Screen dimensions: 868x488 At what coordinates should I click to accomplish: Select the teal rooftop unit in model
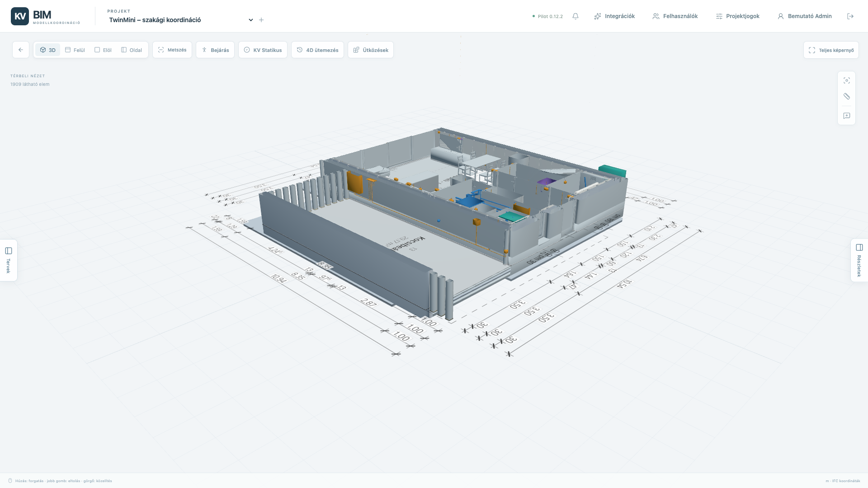pos(613,171)
